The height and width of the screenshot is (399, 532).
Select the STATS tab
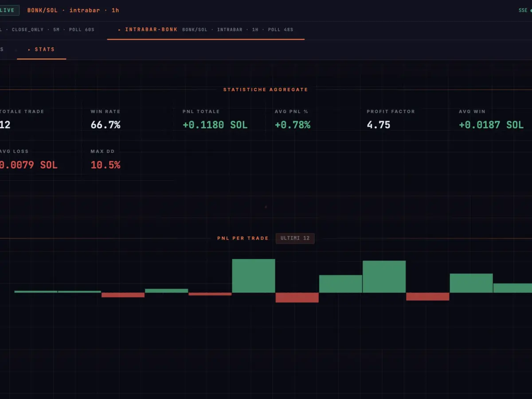point(42,49)
